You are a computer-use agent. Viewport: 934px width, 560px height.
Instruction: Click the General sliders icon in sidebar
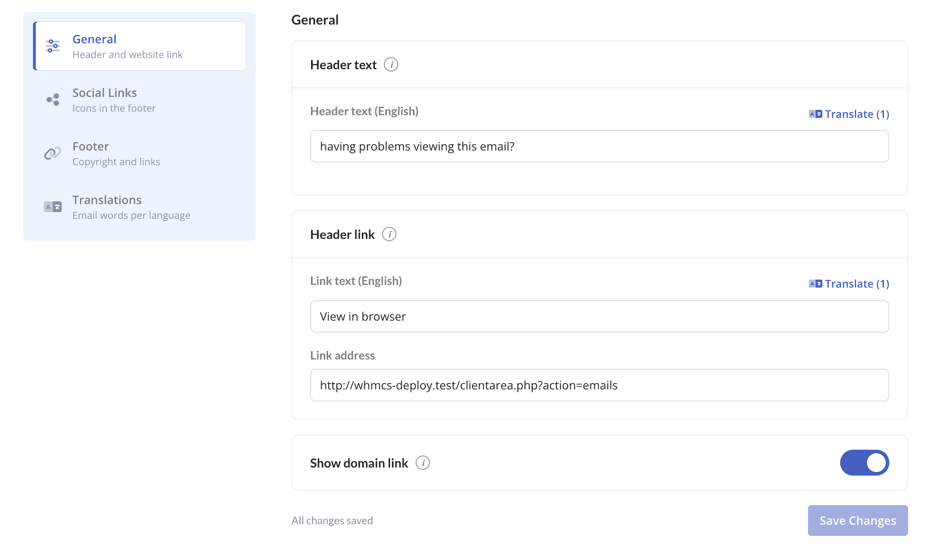point(53,46)
